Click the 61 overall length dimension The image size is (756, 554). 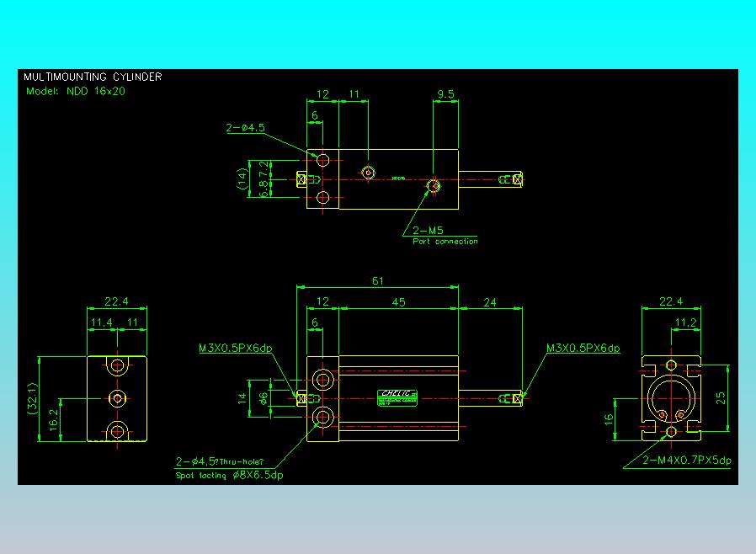377,280
